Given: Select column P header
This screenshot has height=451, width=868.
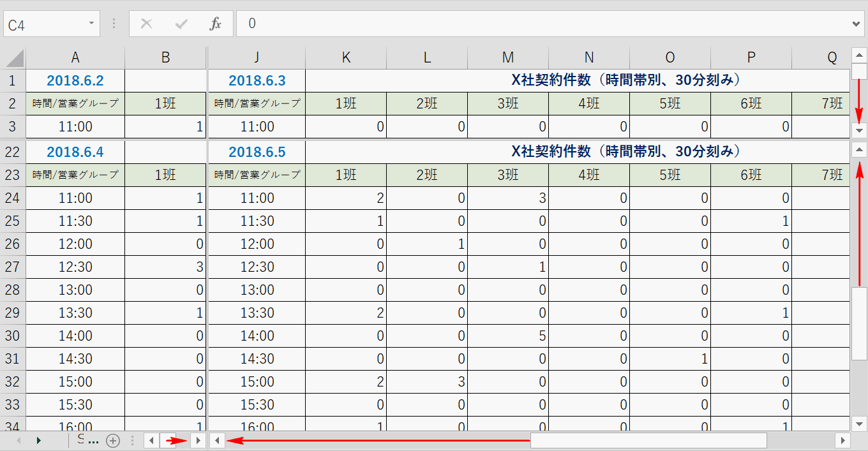Looking at the screenshot, I should pos(751,57).
